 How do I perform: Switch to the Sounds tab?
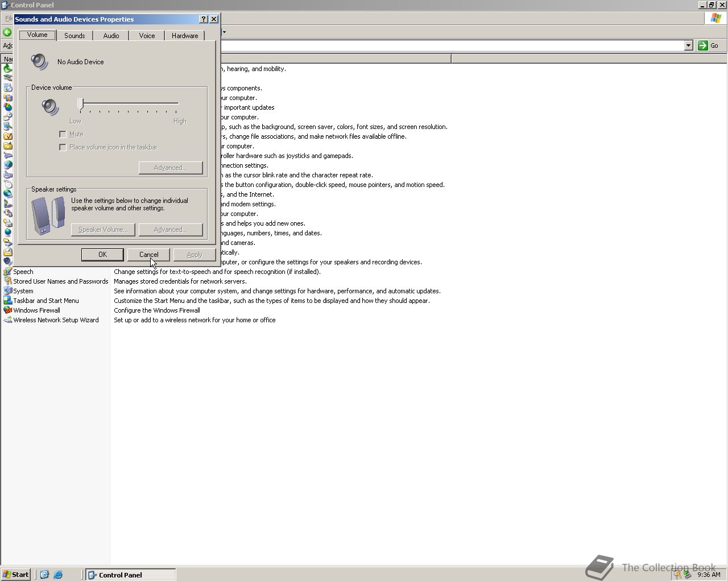(x=75, y=35)
